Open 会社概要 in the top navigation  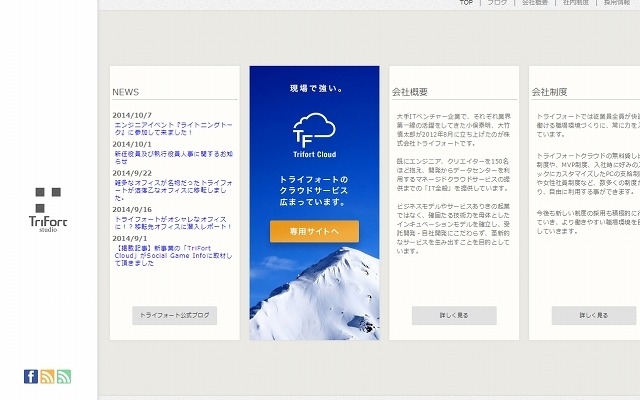[x=535, y=2]
